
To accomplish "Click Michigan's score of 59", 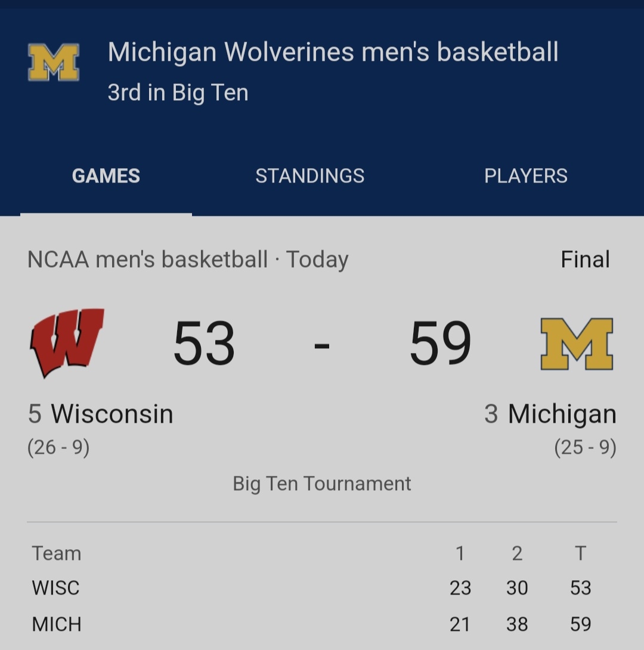I will tap(440, 343).
